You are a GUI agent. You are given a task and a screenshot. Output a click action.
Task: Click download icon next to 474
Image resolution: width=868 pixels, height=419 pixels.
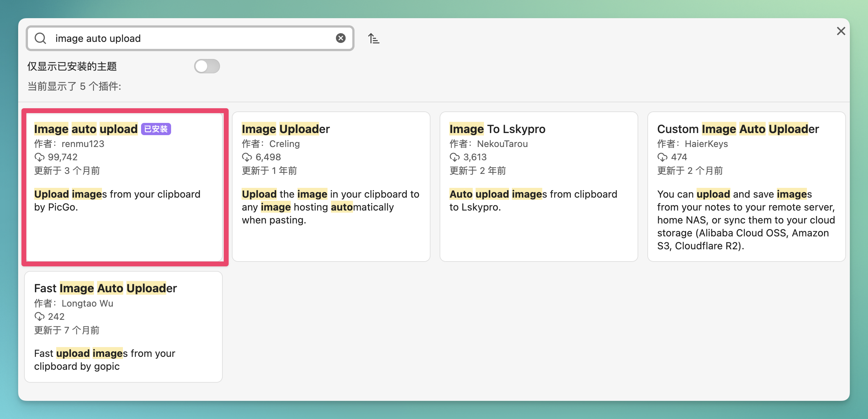pyautogui.click(x=662, y=157)
